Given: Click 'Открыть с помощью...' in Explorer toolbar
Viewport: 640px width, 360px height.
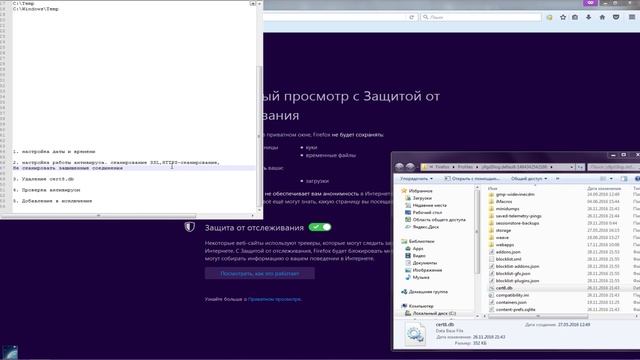Looking at the screenshot, I should point(472,179).
